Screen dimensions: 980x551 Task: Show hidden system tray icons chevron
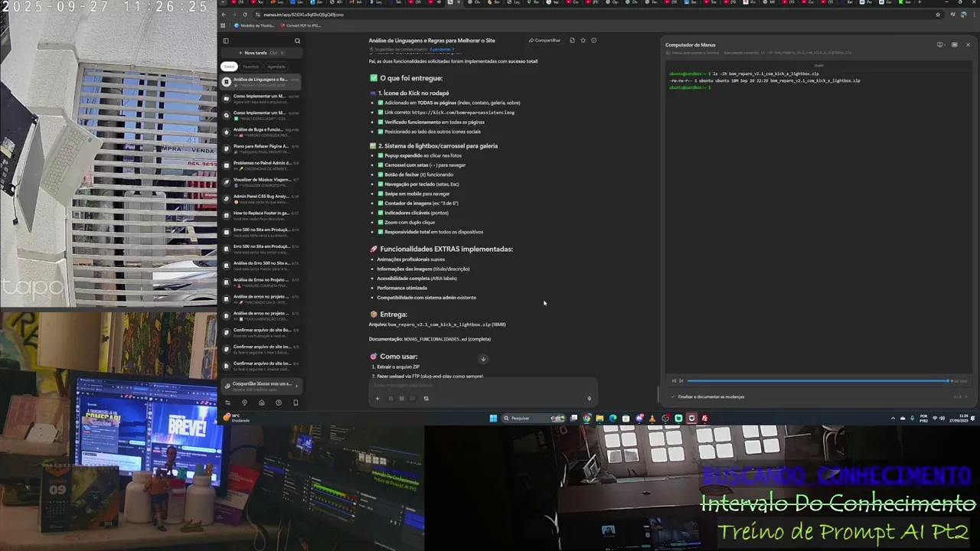(893, 418)
